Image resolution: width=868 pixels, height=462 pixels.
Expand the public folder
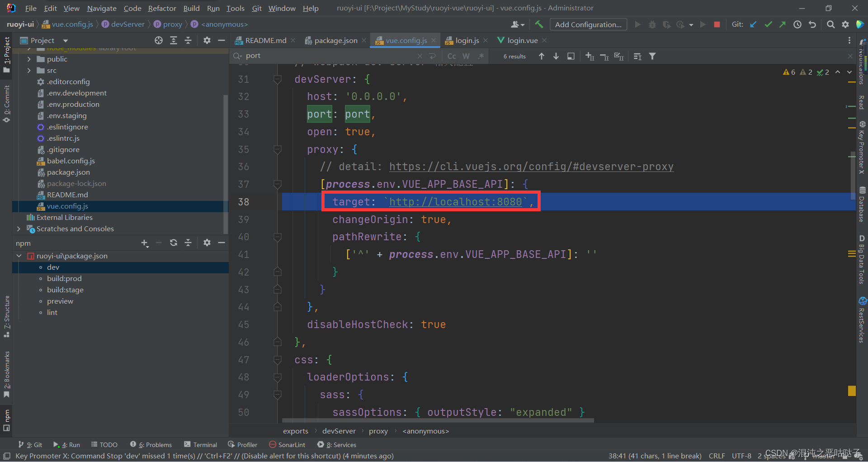pos(29,59)
